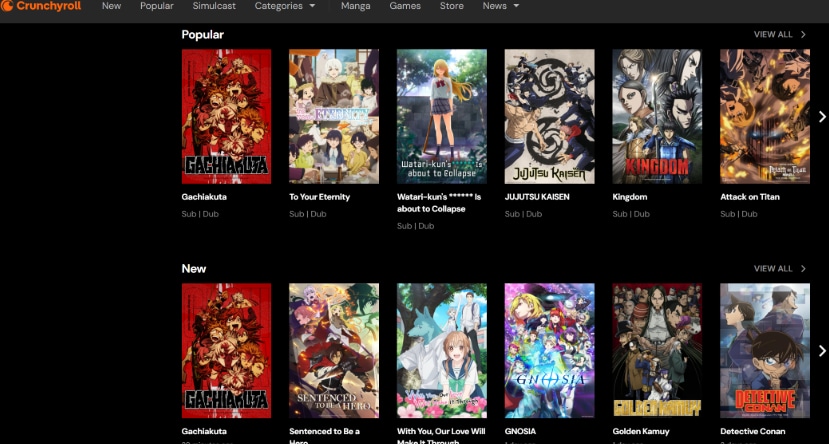The width and height of the screenshot is (829, 444).
Task: Click Kingdom title text
Action: [x=630, y=197]
